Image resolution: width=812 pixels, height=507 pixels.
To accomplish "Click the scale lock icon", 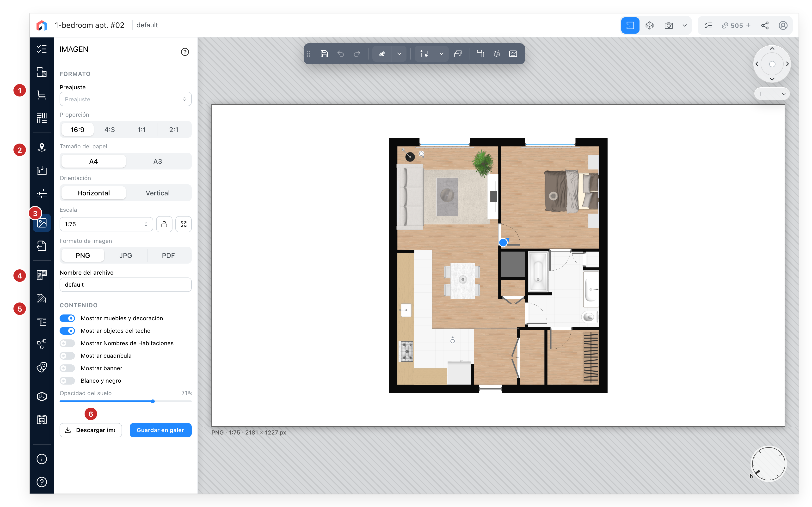I will [x=164, y=224].
